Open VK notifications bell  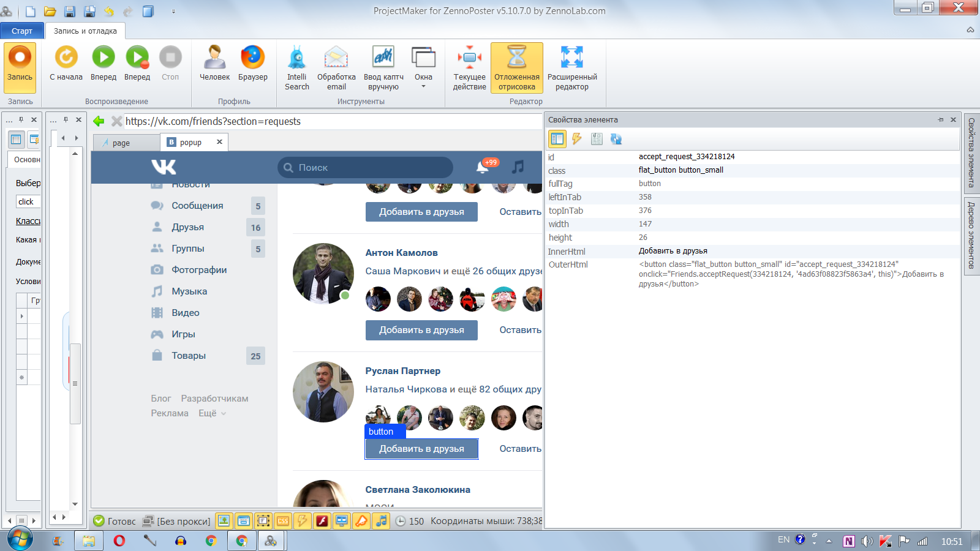pos(483,167)
